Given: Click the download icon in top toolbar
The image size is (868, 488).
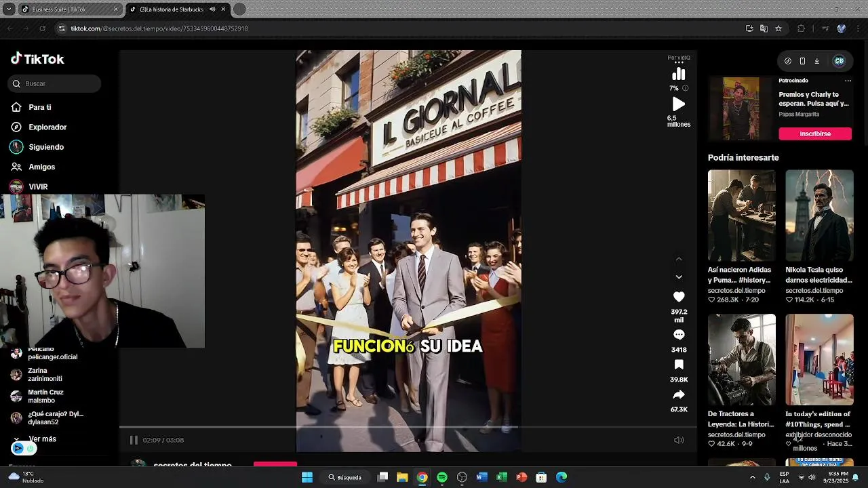Looking at the screenshot, I should pos(816,61).
